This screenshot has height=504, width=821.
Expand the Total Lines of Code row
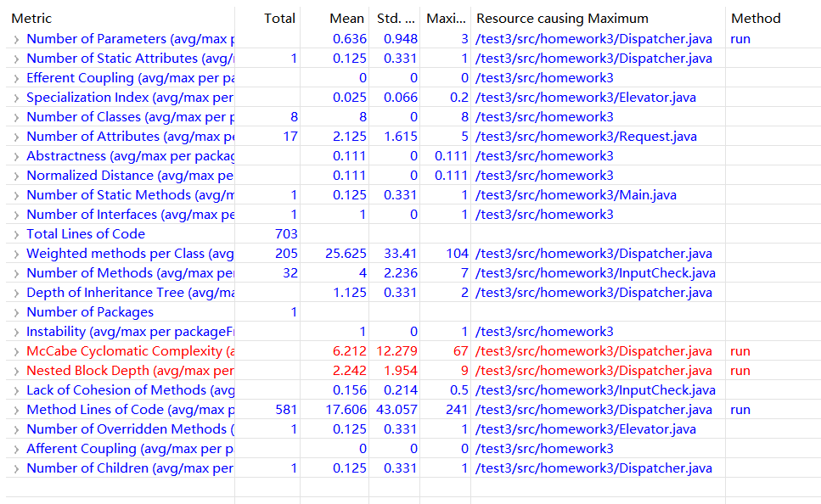[16, 235]
